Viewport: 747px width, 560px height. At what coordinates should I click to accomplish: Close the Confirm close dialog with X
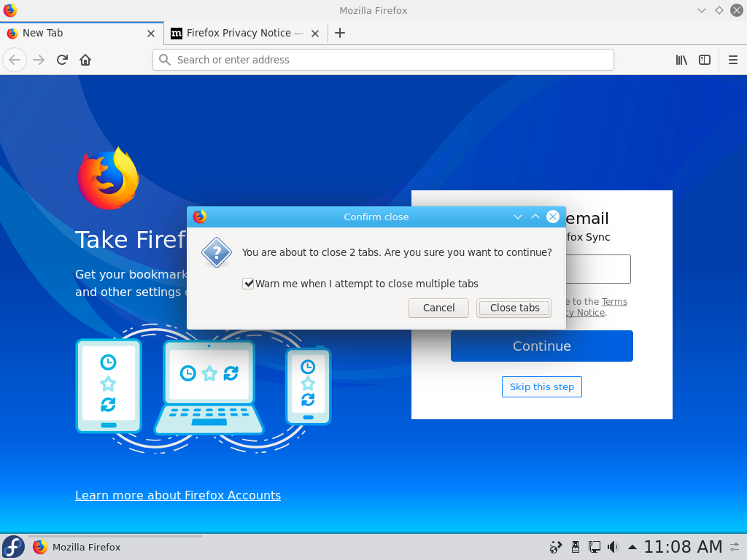tap(553, 217)
